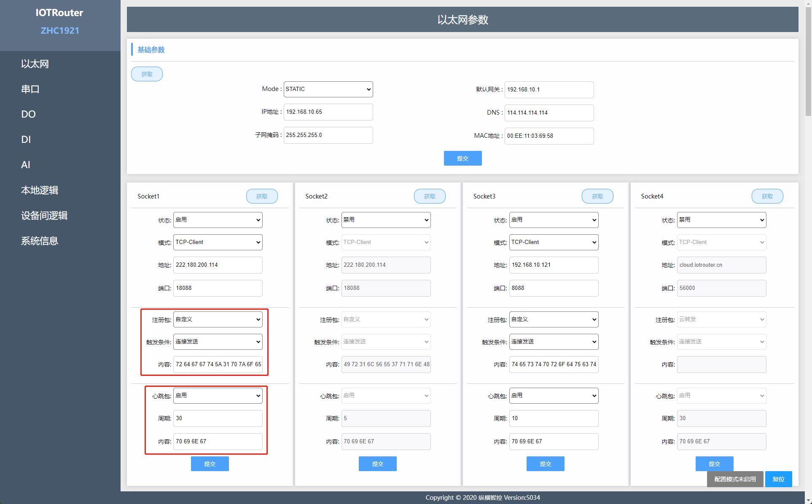Open the 系统信息 sidebar page
The image size is (812, 504).
pos(40,241)
